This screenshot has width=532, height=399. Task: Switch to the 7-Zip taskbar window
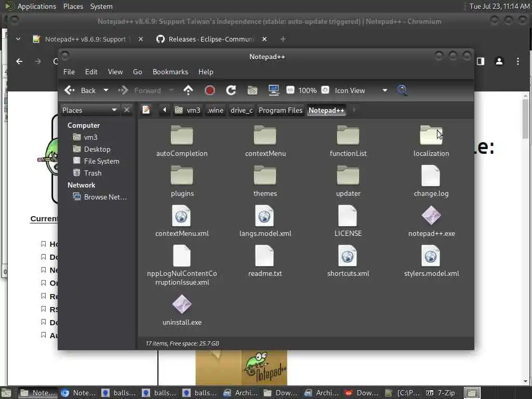[441, 393]
